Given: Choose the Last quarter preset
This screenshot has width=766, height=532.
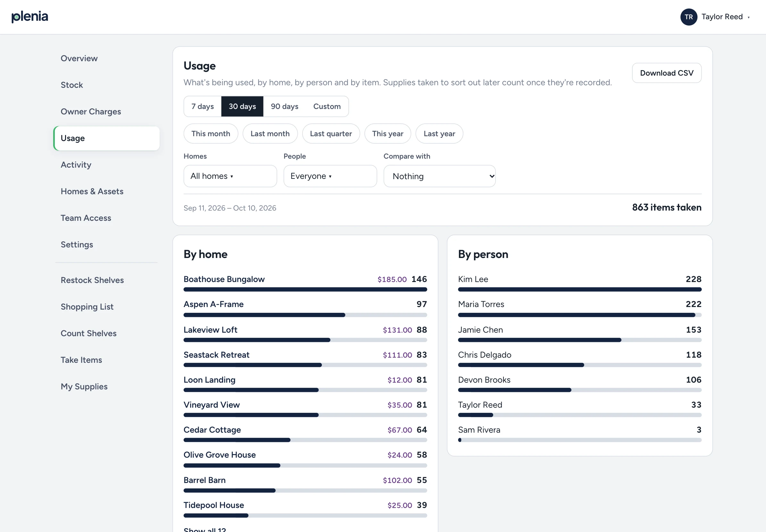Looking at the screenshot, I should pyautogui.click(x=331, y=134).
